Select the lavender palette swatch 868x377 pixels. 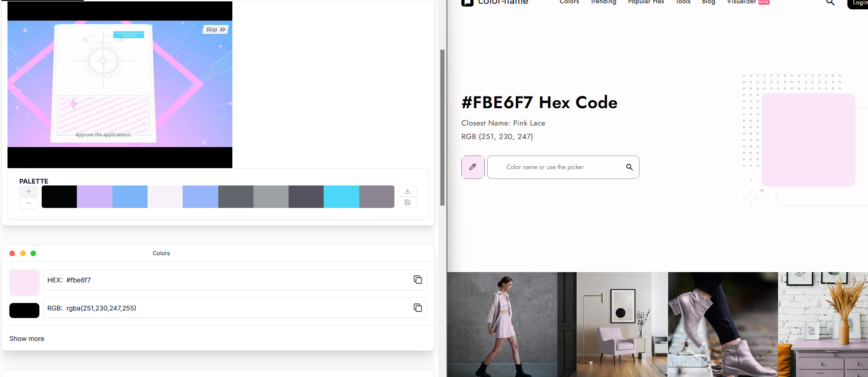[x=95, y=197]
